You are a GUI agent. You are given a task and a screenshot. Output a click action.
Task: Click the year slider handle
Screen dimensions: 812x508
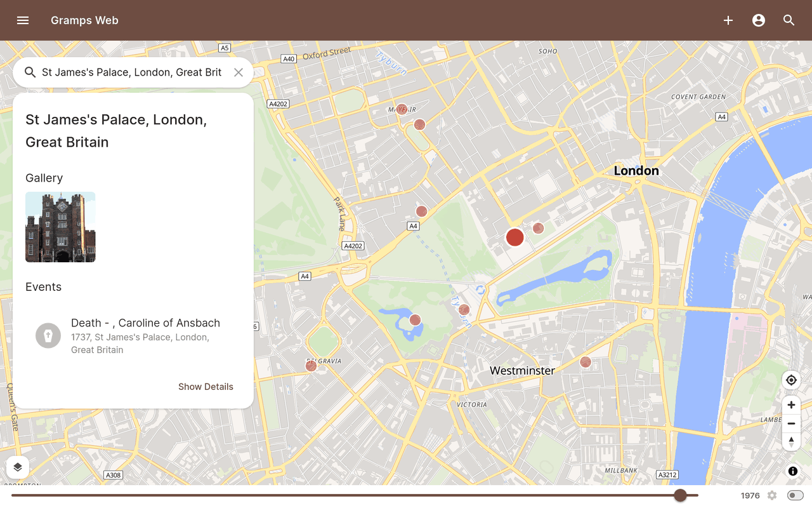680,495
